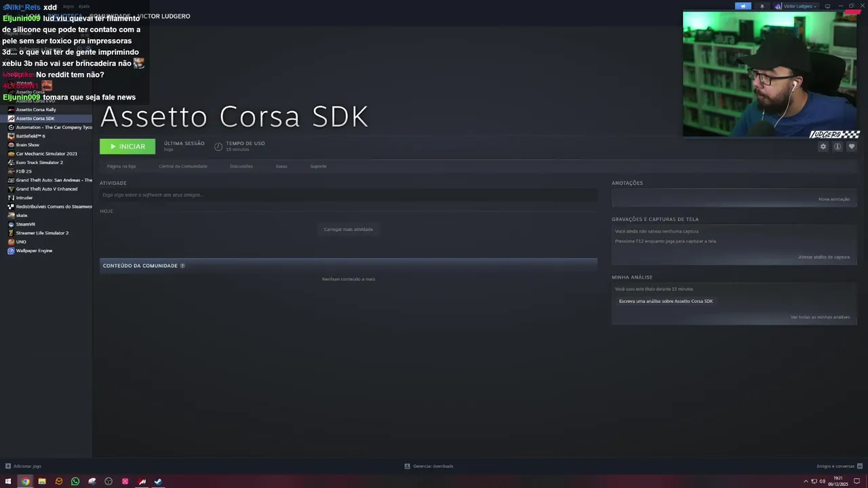This screenshot has width=868, height=488.
Task: Click the Wallpaper Engine game icon
Action: pyautogui.click(x=11, y=251)
